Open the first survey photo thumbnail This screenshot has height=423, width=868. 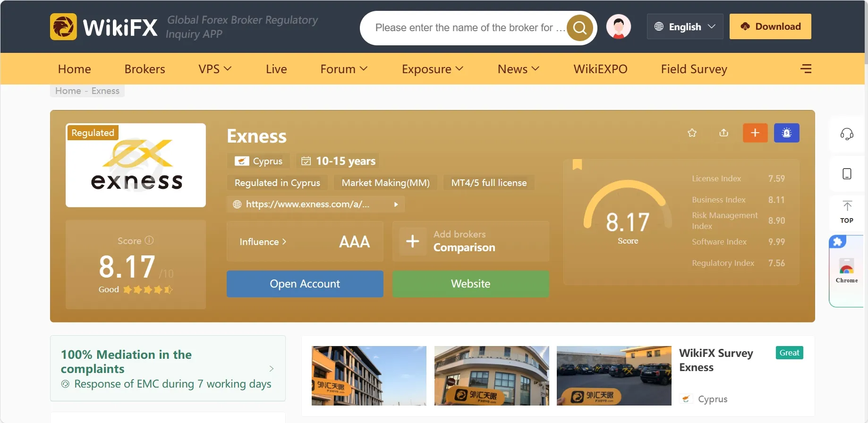(x=369, y=376)
